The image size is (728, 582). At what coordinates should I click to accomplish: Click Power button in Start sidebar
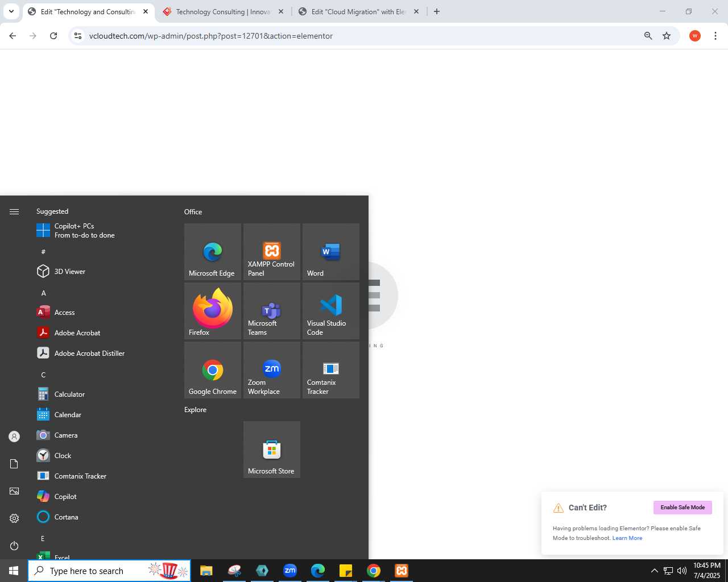click(x=14, y=546)
